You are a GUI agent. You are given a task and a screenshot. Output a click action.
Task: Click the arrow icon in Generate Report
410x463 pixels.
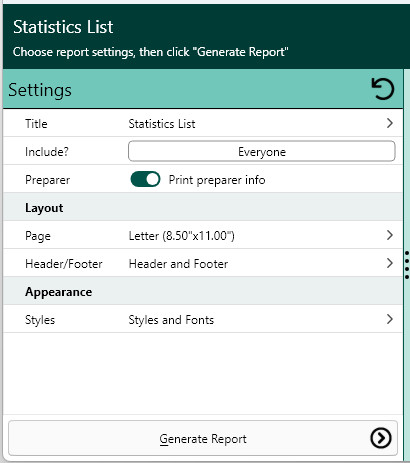click(x=380, y=438)
